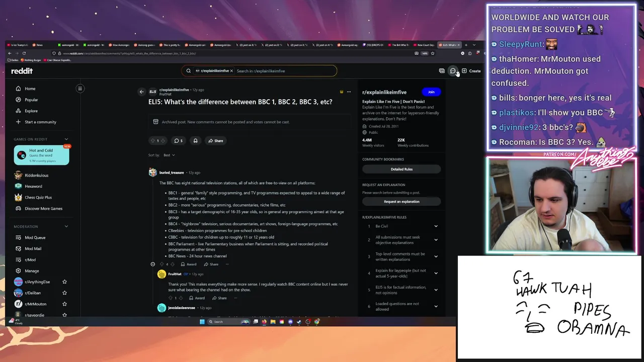Upvote FruitHat's reply
The width and height of the screenshot is (644, 362).
(171, 298)
